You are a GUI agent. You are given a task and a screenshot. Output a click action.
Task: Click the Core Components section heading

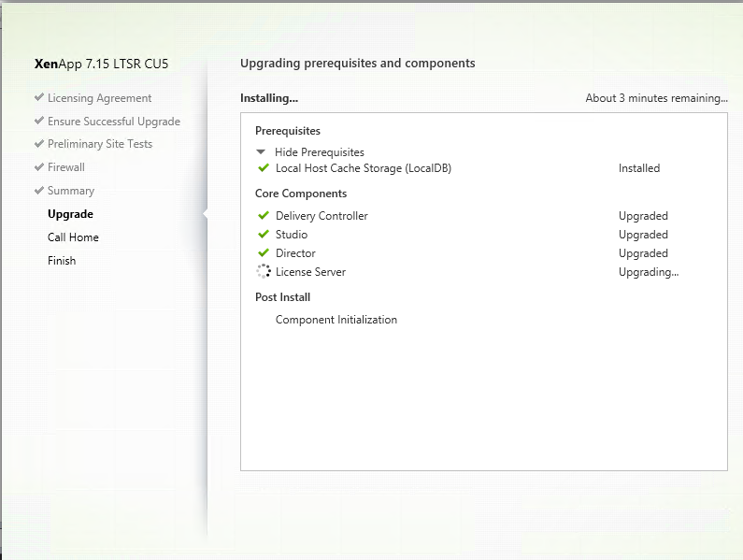tap(301, 194)
